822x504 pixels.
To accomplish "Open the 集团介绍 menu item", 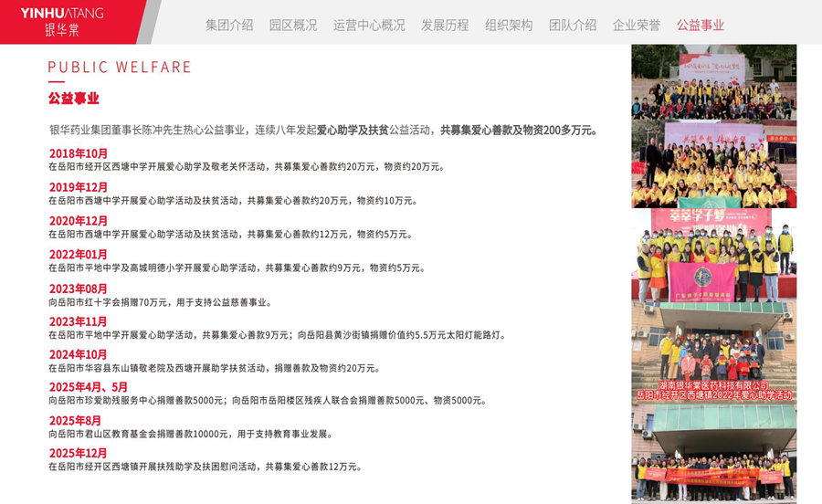I will [229, 26].
